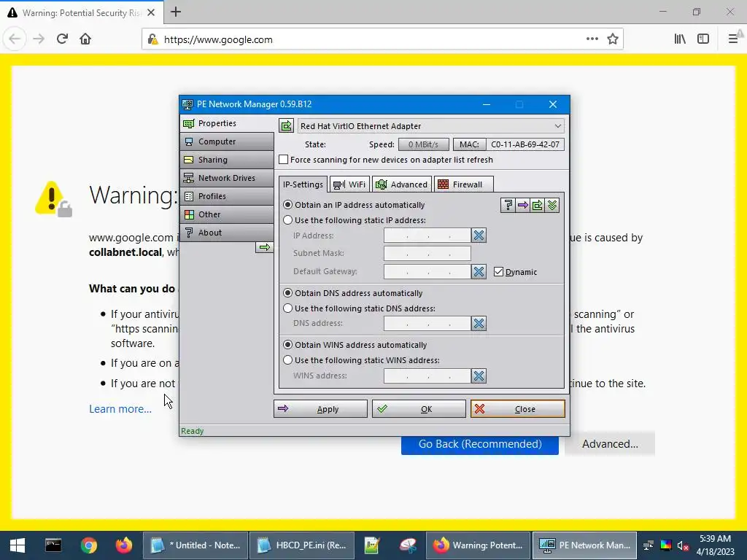Image resolution: width=747 pixels, height=560 pixels.
Task: Open the Firefox Library icon
Action: pyautogui.click(x=680, y=39)
